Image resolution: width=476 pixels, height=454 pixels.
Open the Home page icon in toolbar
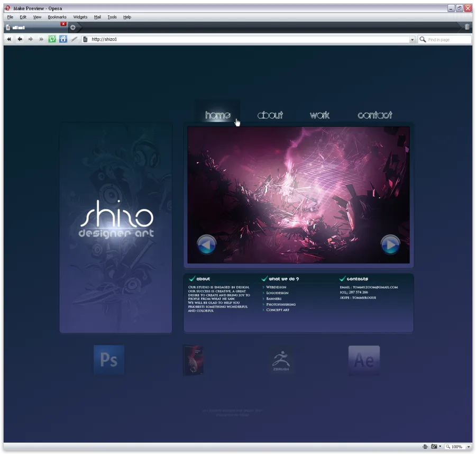[x=63, y=39]
